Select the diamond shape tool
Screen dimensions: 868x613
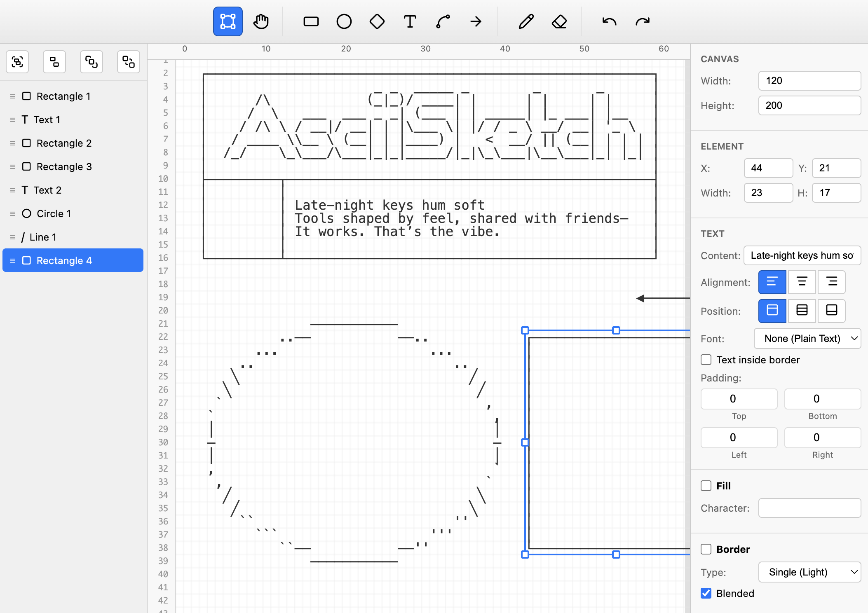click(x=377, y=21)
